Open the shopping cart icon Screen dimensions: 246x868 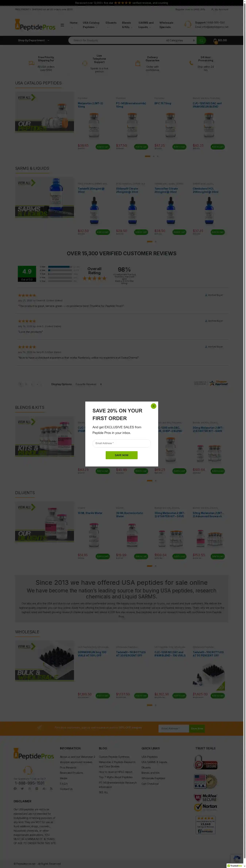click(215, 41)
